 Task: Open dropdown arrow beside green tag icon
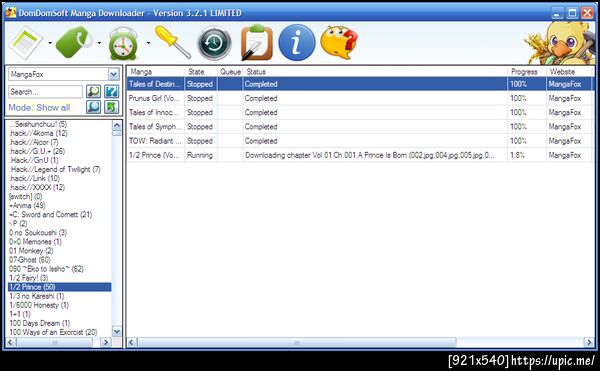coord(99,43)
